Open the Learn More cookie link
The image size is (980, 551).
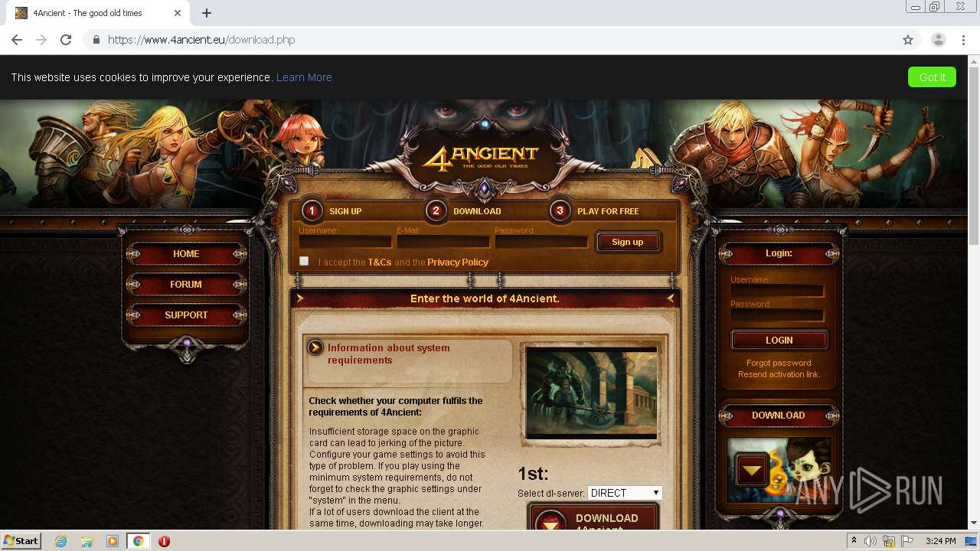pyautogui.click(x=304, y=77)
